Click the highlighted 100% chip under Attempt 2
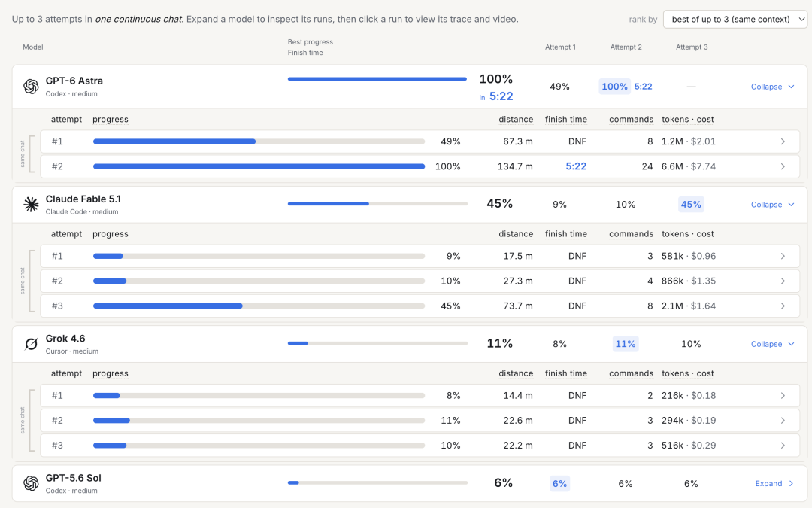The height and width of the screenshot is (508, 812). coord(615,87)
